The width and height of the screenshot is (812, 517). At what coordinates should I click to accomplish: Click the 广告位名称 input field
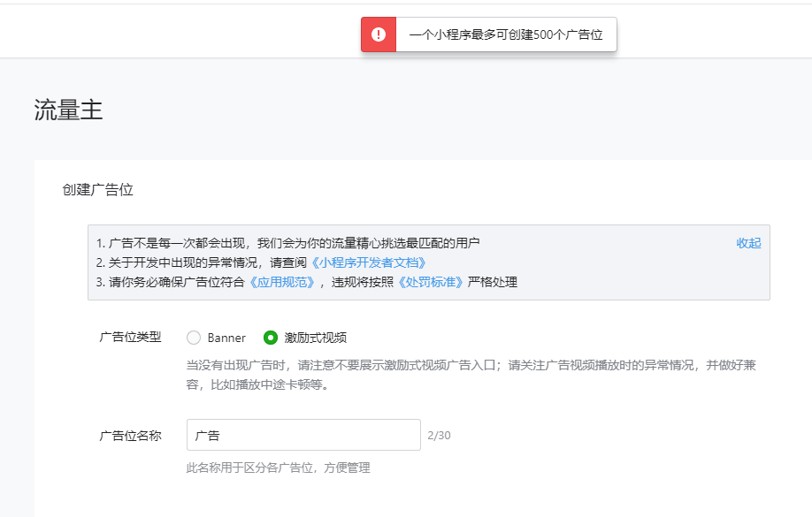pyautogui.click(x=303, y=435)
